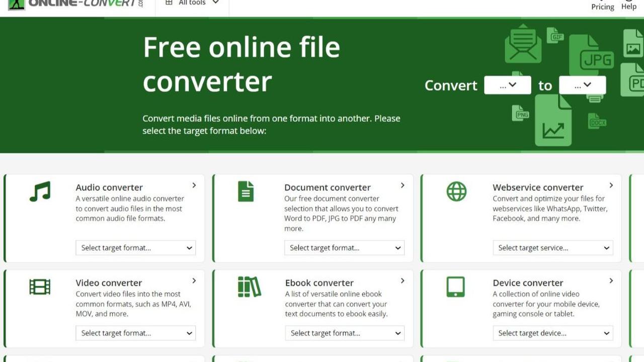This screenshot has height=362, width=644.
Task: Click the globe Webservice converter icon
Action: [x=456, y=192]
